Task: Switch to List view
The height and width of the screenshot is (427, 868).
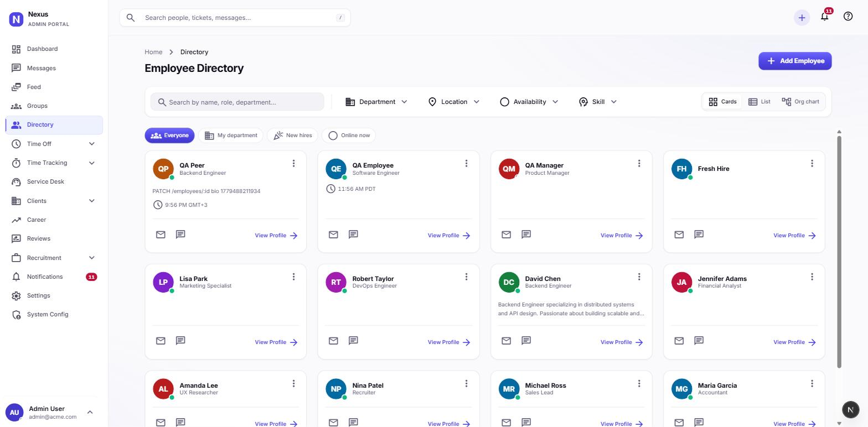Action: point(759,102)
